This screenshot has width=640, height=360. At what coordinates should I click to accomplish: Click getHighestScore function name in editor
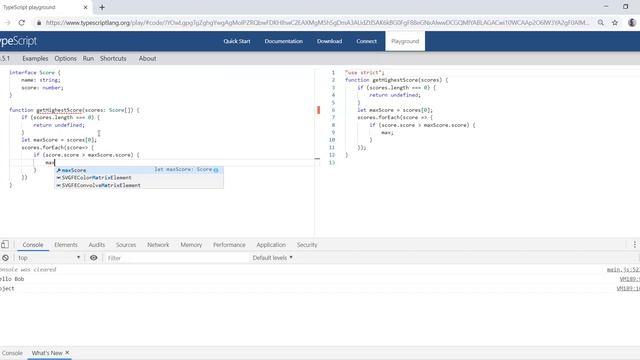pyautogui.click(x=59, y=110)
